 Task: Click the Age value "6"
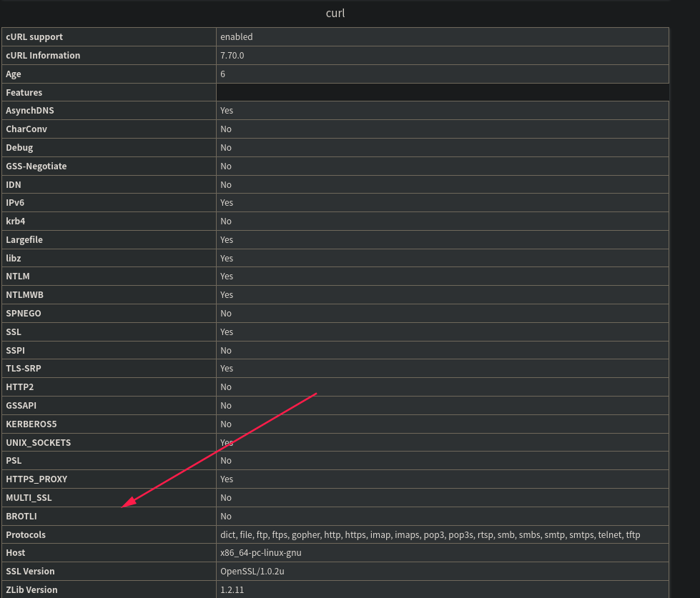tap(223, 74)
